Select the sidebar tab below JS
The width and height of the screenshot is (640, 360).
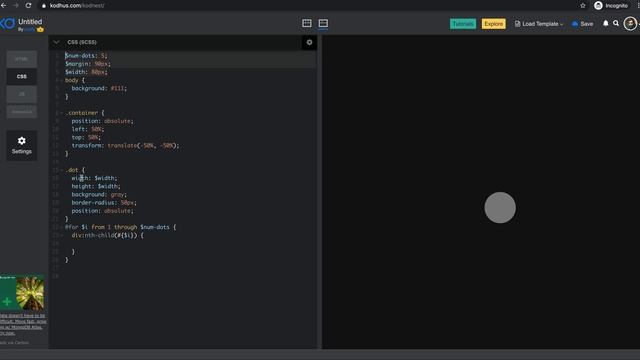point(22,111)
